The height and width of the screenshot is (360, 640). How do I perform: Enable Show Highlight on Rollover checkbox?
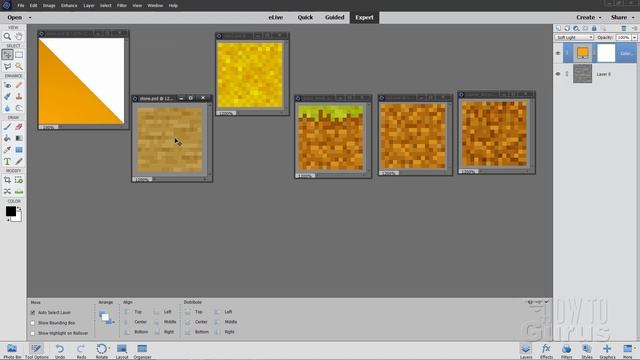coord(33,333)
